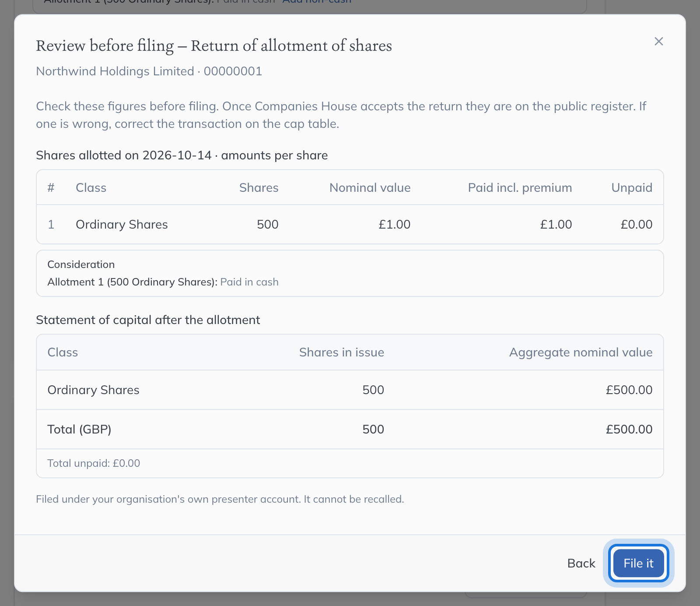Click the £0.00 unpaid cell
The width and height of the screenshot is (700, 606).
click(x=637, y=224)
